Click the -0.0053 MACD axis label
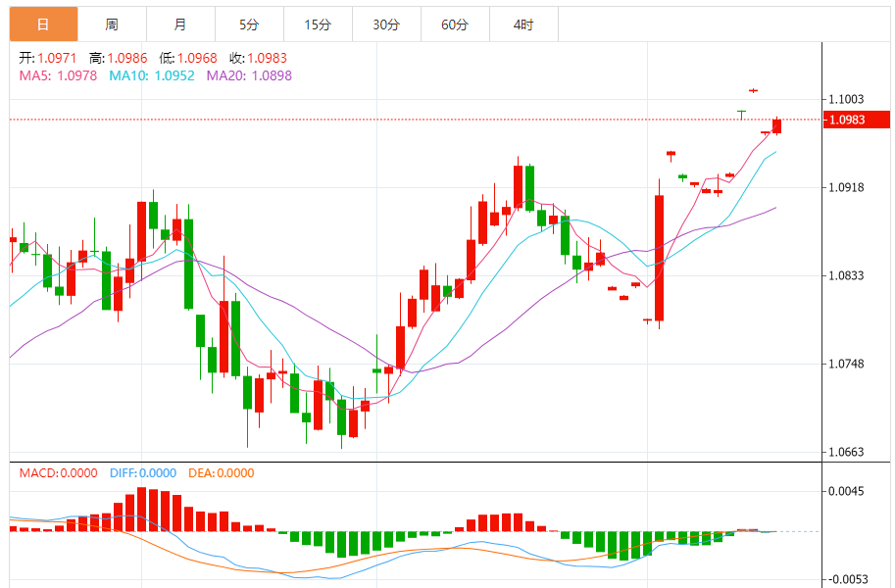This screenshot has height=588, width=895. (847, 579)
